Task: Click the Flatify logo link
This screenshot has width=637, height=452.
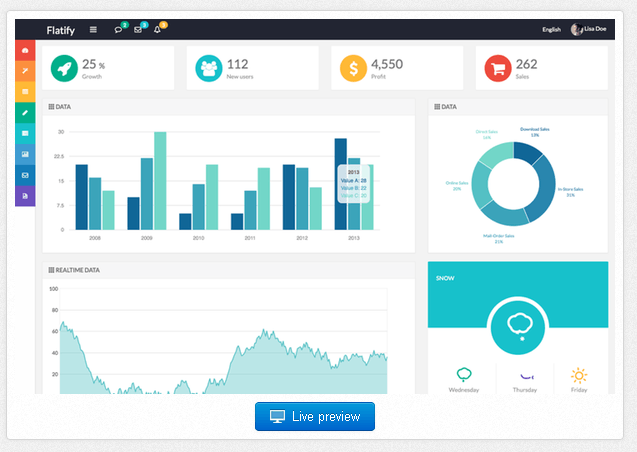Action: coord(60,30)
